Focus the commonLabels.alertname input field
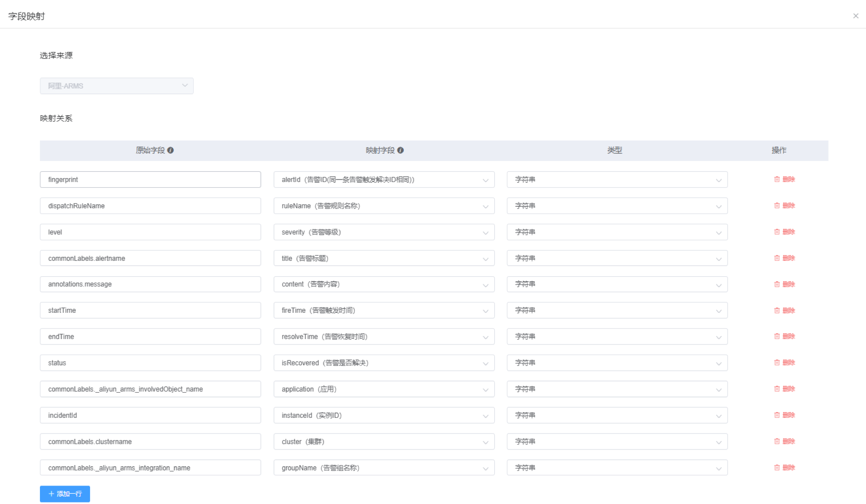Viewport: 866px width, 504px height. click(x=150, y=258)
